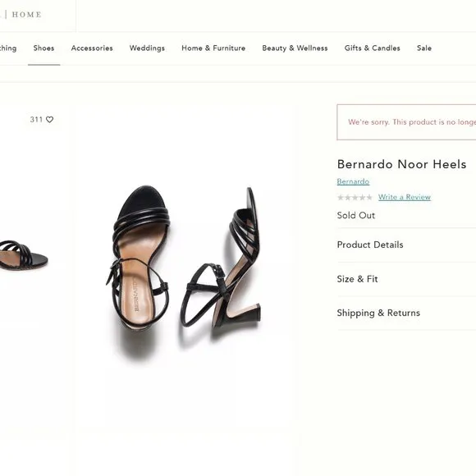Open Gifts & Candles menu

pos(373,48)
